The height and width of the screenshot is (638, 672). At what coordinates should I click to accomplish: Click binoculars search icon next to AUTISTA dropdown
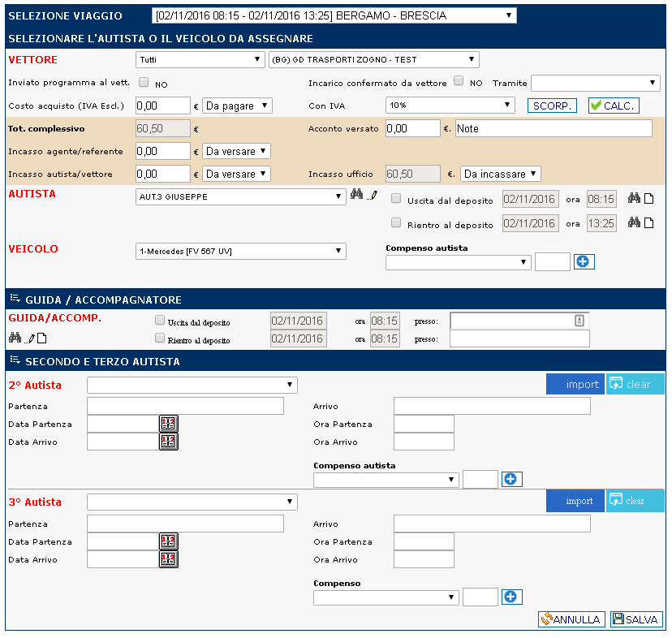pyautogui.click(x=355, y=195)
